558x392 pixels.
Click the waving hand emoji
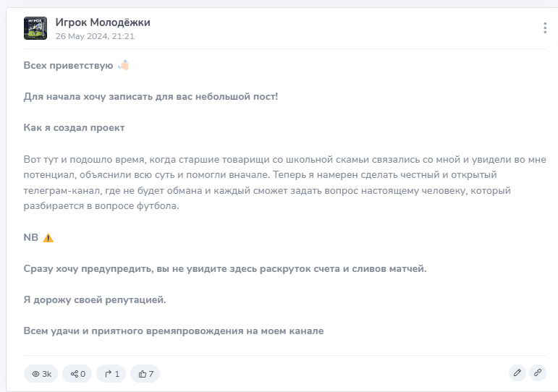coord(124,65)
